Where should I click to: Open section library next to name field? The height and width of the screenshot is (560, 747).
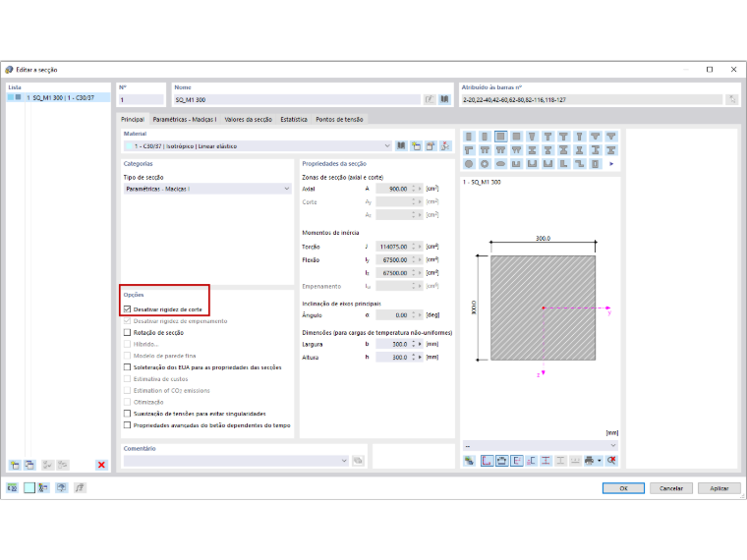point(444,99)
